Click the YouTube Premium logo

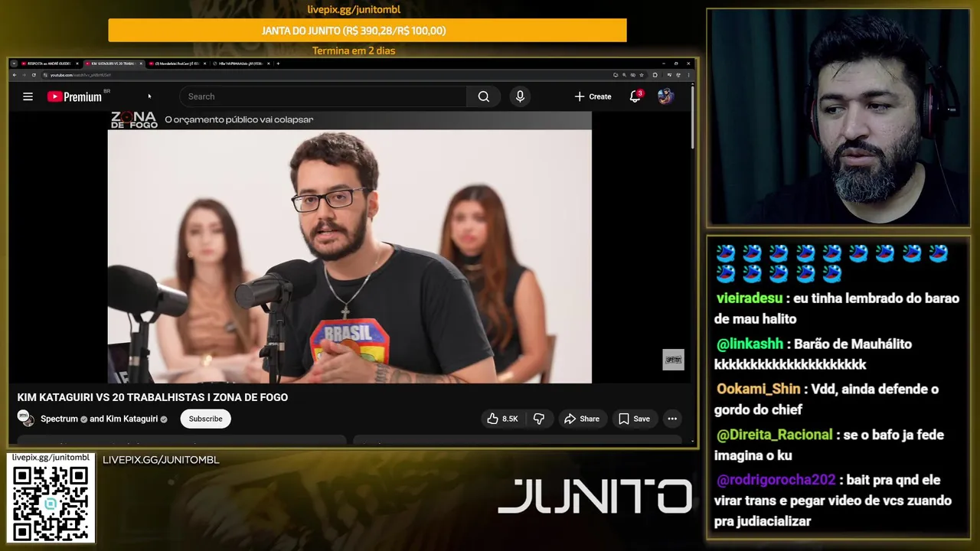coord(75,96)
